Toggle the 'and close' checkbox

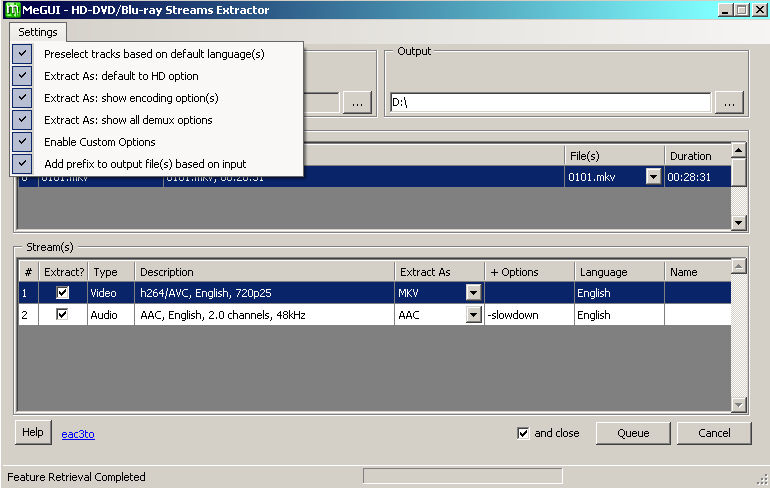coord(523,433)
